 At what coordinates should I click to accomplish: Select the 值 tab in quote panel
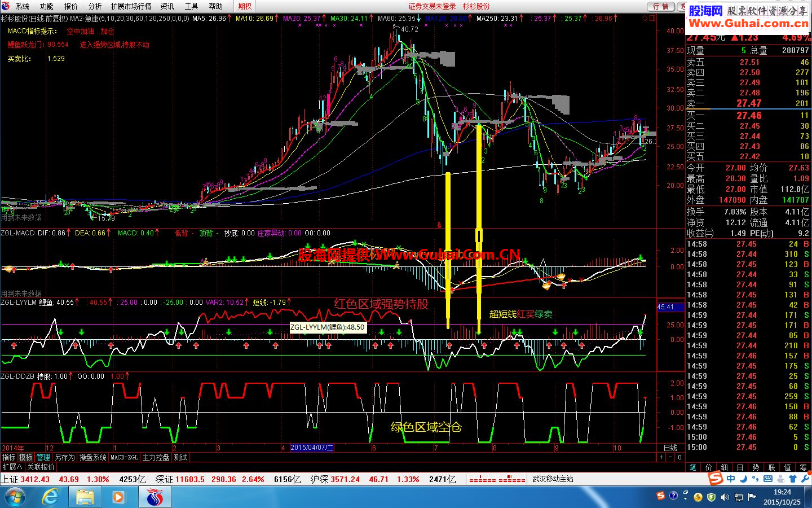coord(788,467)
